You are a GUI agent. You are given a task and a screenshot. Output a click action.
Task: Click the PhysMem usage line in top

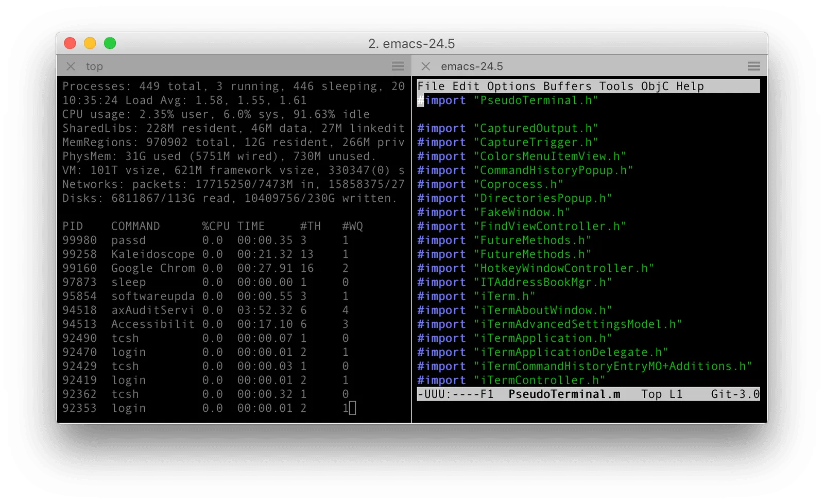click(219, 157)
